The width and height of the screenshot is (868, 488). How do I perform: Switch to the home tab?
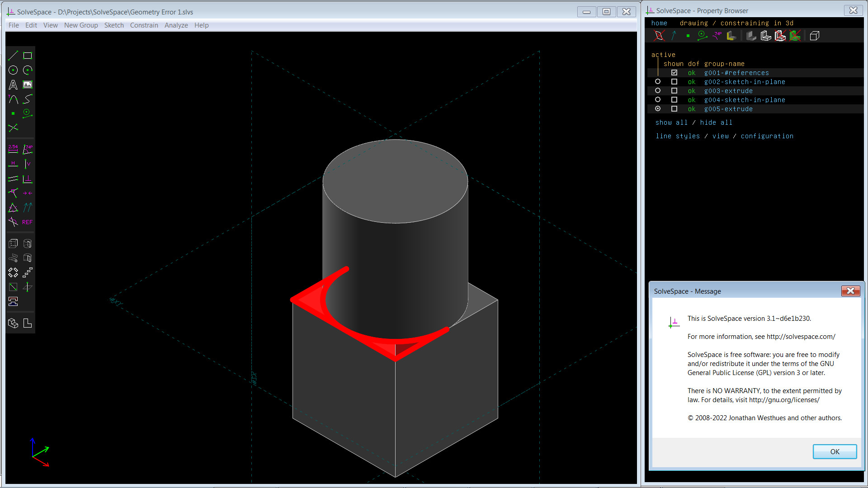[x=659, y=23]
